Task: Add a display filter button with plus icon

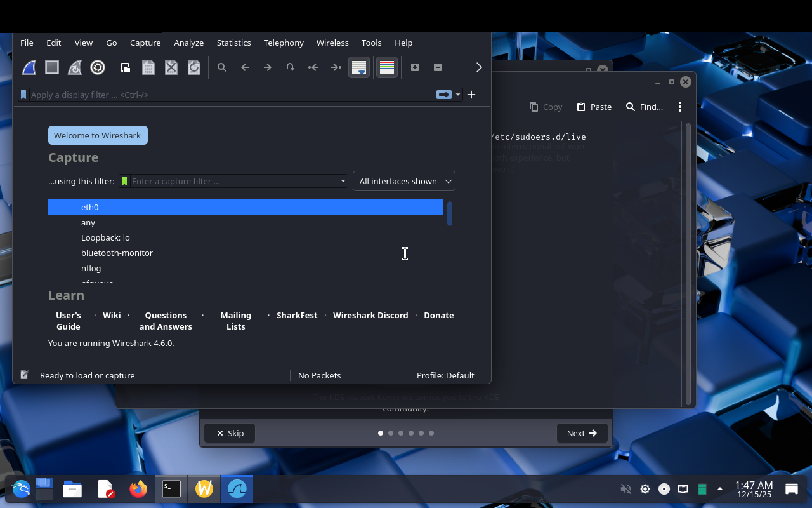Action: (x=471, y=95)
